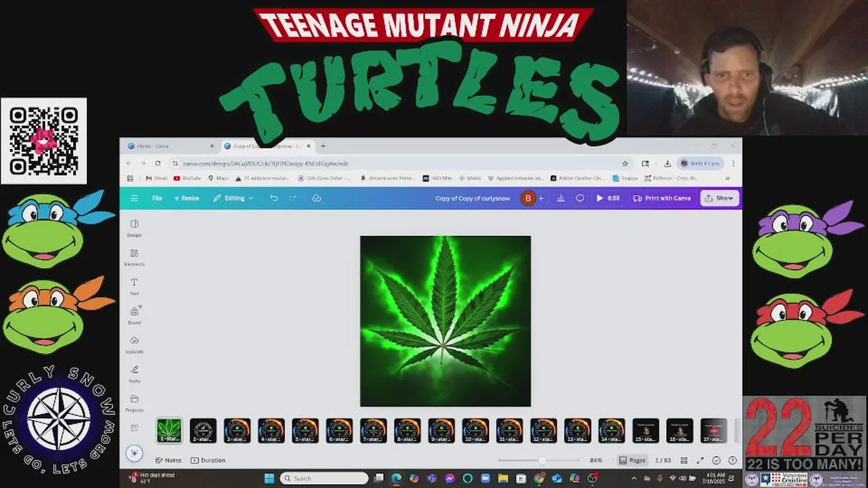Viewport: 868px width, 488px height.
Task: Open browser downloads icon
Action: 667,163
